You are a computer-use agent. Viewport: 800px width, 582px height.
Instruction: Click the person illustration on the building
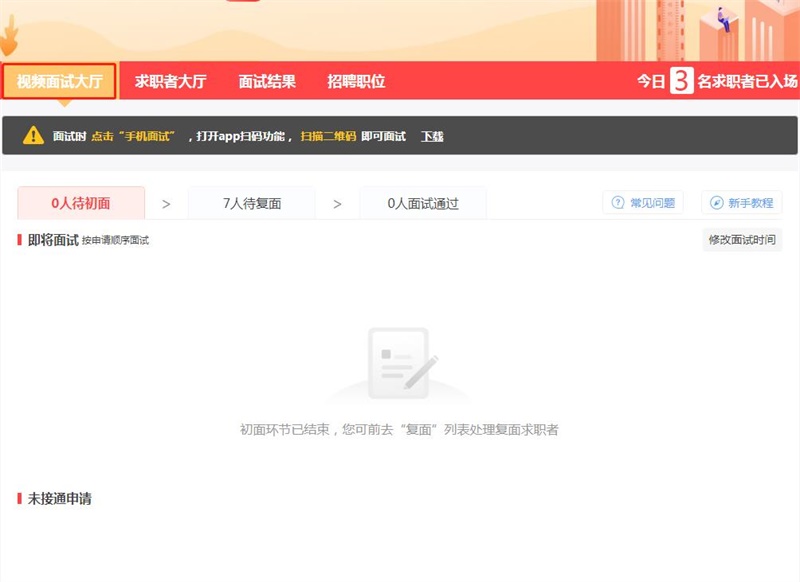722,19
